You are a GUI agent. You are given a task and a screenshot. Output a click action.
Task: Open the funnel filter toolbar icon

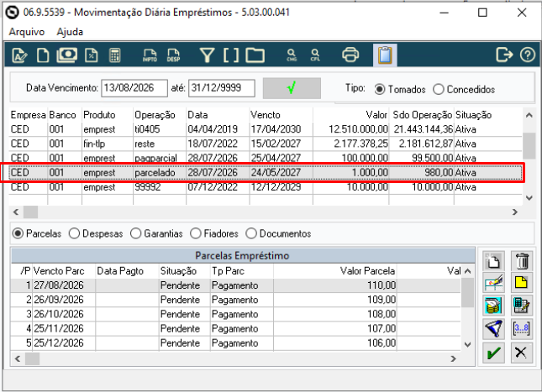click(x=207, y=55)
